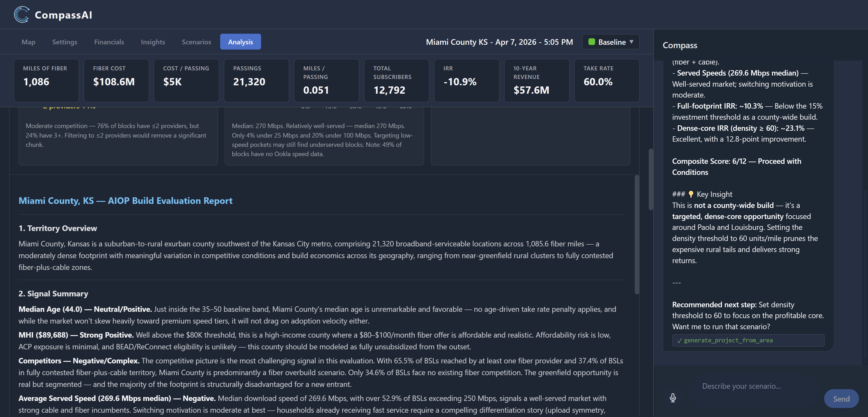
Task: Click the '1. Territory Overview' heading
Action: pos(58,228)
